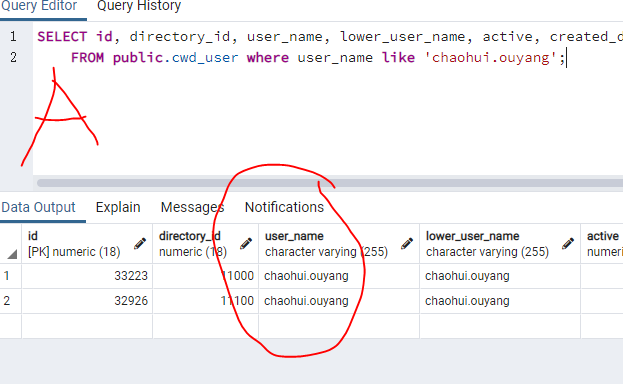Click lower_user_name cell in row 1
Screen dimensions: 623x384
pyautogui.click(x=500, y=276)
